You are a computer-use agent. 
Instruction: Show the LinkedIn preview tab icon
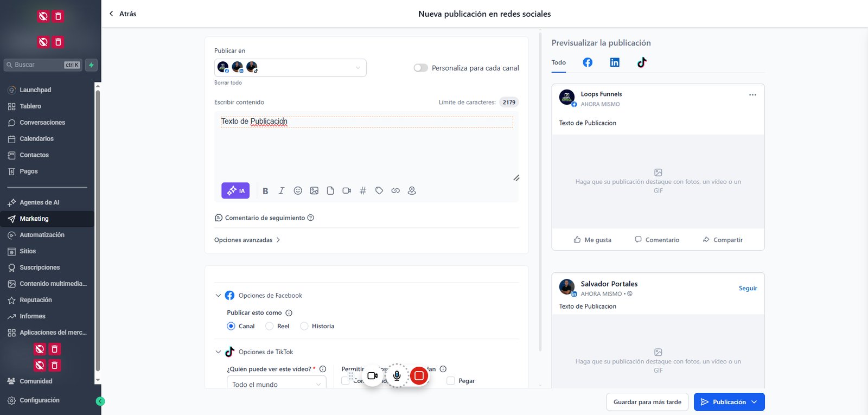click(615, 62)
